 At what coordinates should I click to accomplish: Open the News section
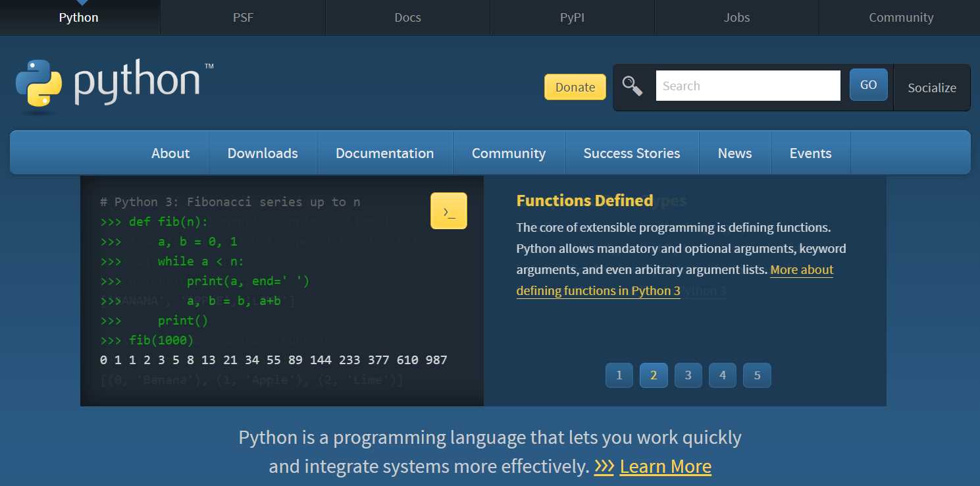point(735,153)
